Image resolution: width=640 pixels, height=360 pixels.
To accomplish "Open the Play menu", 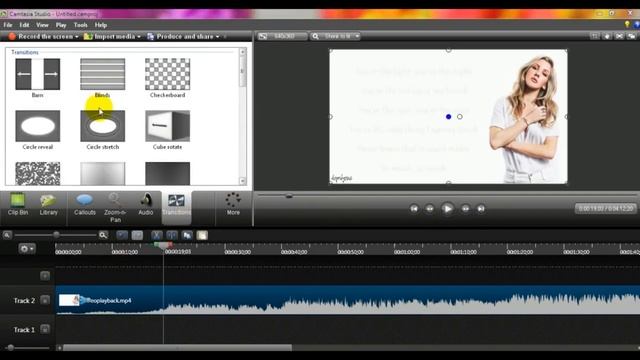I will pos(61,25).
